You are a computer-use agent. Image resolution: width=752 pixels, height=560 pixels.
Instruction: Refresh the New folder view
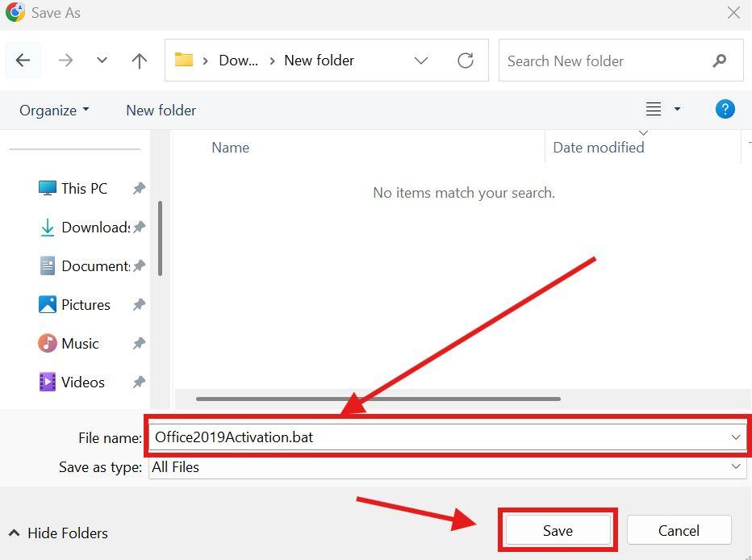point(466,61)
